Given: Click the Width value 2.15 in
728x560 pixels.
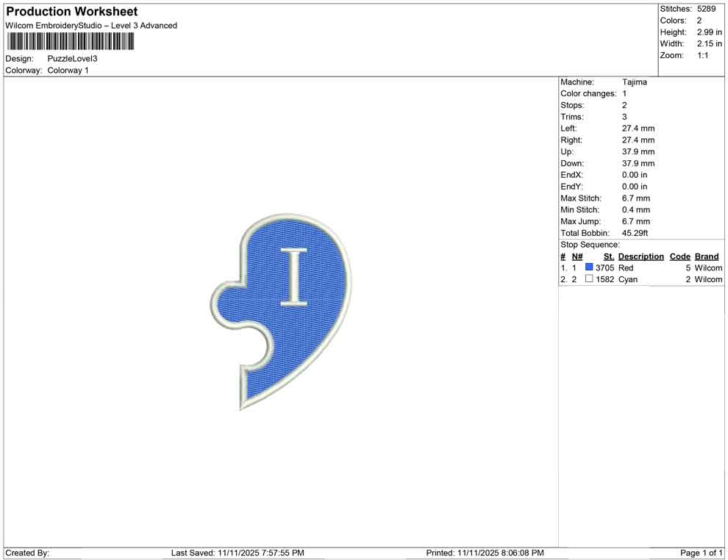Looking at the screenshot, I should pyautogui.click(x=710, y=43).
